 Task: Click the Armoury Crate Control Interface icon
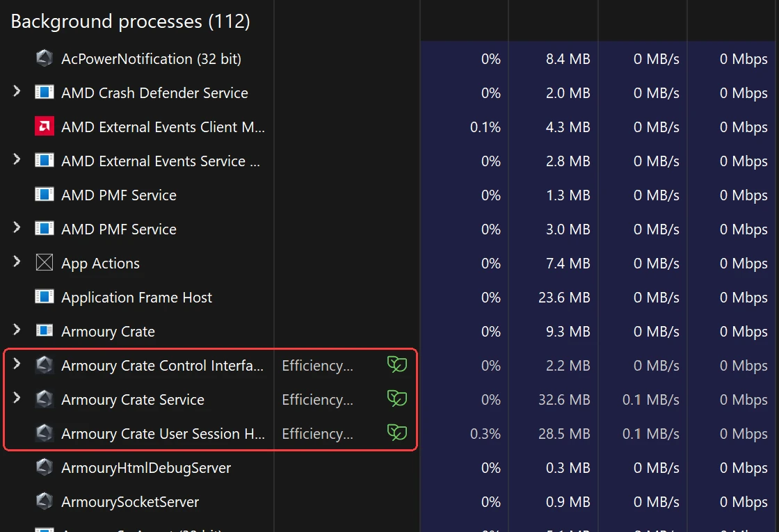pos(45,365)
